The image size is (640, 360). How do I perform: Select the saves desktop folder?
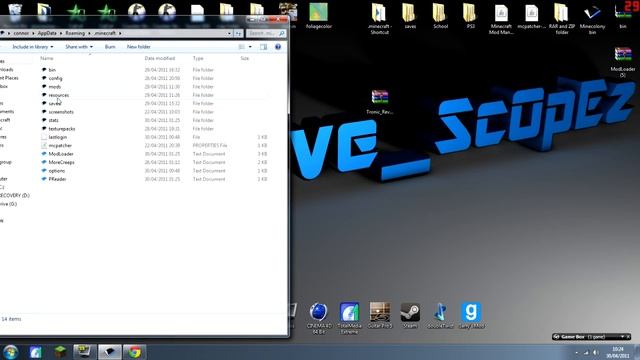410,16
